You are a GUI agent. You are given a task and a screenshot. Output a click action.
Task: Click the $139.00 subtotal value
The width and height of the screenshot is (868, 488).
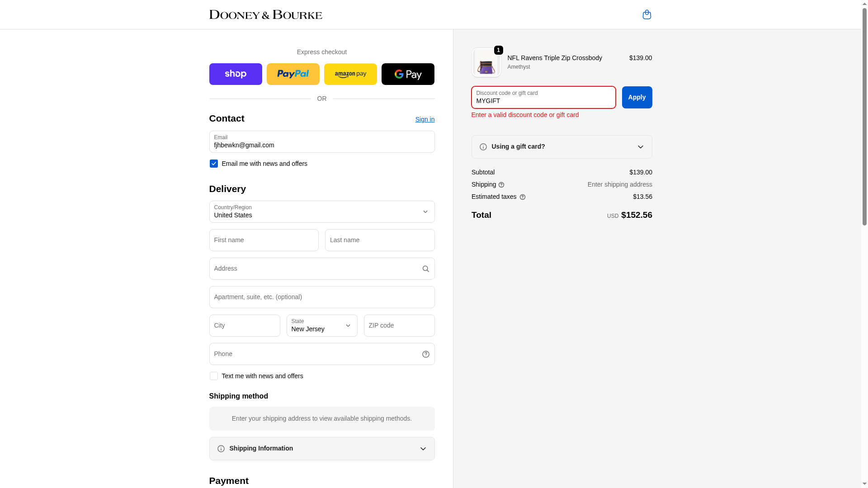(641, 172)
